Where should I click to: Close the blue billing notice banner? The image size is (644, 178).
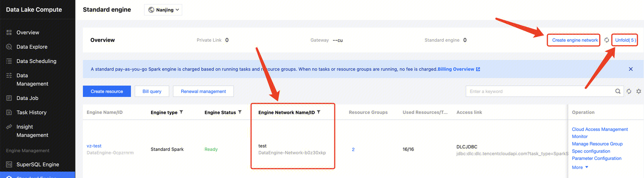[x=631, y=69]
